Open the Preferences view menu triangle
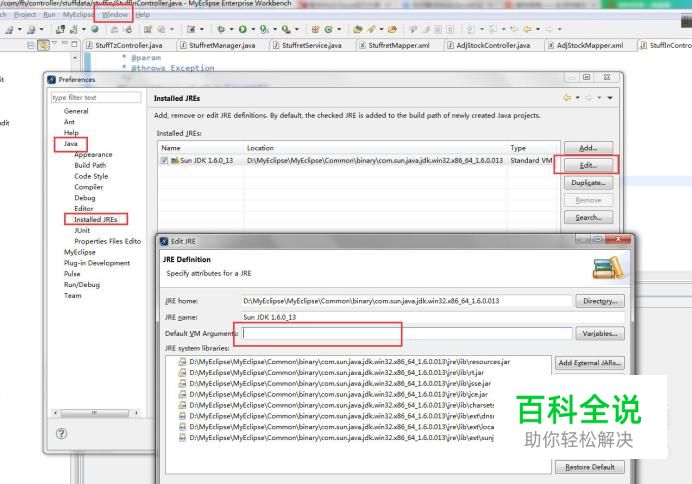 pyautogui.click(x=610, y=98)
